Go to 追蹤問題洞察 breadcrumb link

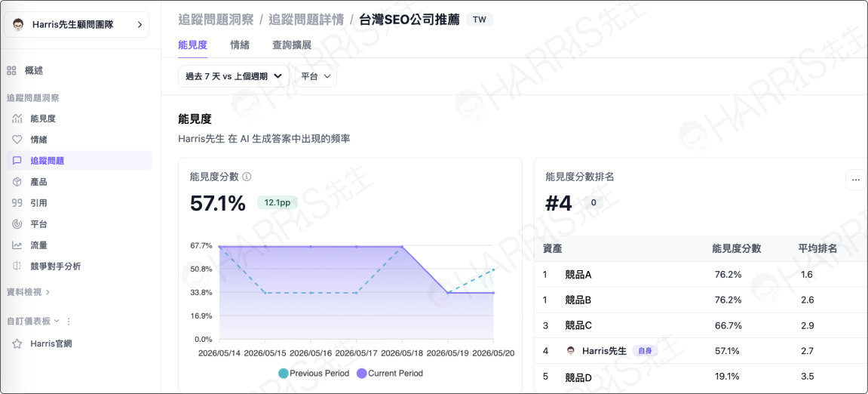tap(216, 20)
